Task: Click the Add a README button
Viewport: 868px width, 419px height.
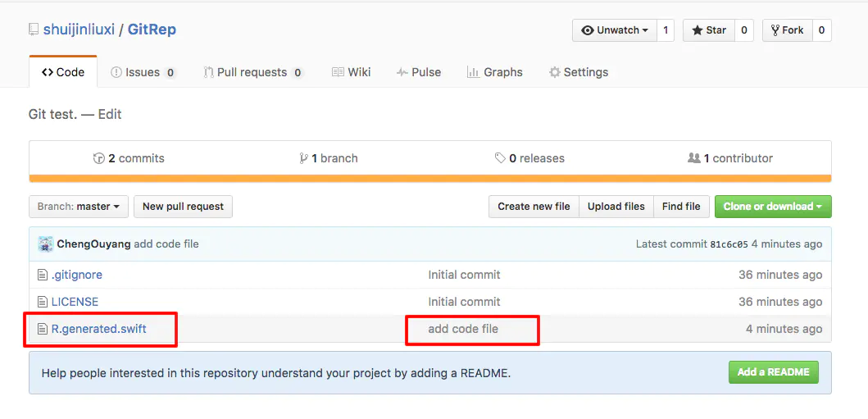Action: 774,372
